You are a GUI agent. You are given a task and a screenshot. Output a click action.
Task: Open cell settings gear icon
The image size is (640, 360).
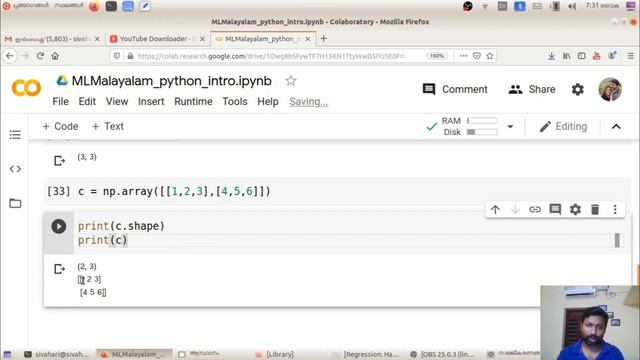[x=575, y=209]
